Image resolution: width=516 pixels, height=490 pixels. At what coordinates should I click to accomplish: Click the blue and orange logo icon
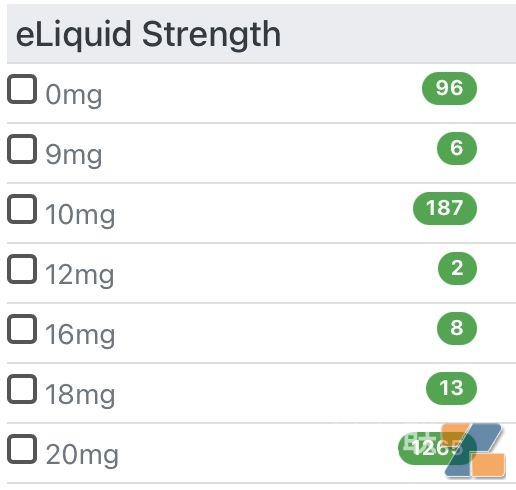pos(473,450)
